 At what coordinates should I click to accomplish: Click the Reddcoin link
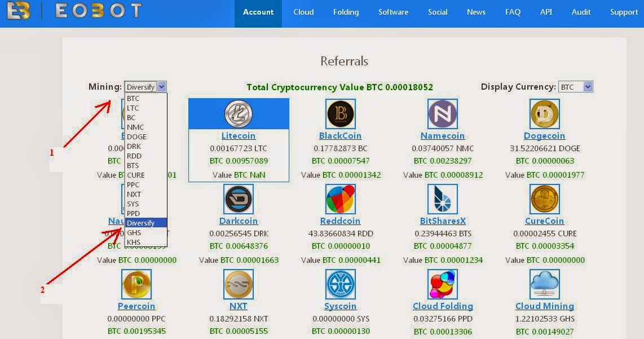(341, 221)
